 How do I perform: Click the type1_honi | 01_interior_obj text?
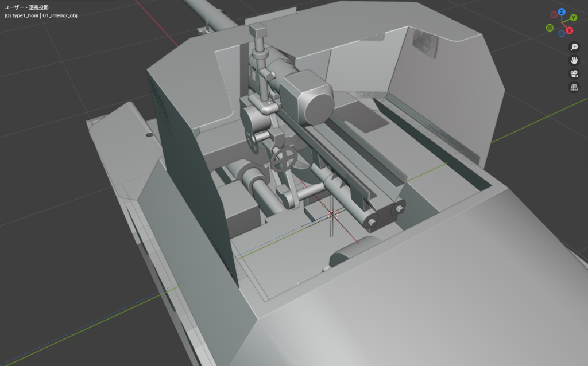40,15
